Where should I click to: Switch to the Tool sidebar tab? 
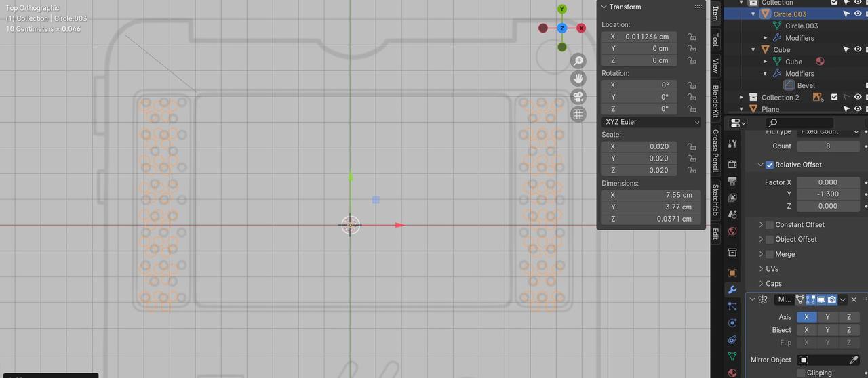pos(715,40)
